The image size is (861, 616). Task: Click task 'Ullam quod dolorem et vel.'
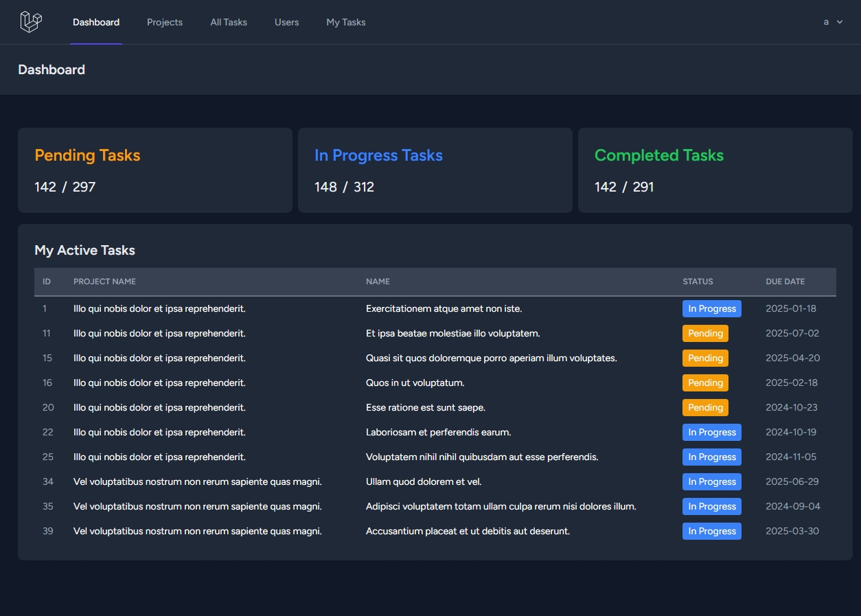pyautogui.click(x=424, y=482)
